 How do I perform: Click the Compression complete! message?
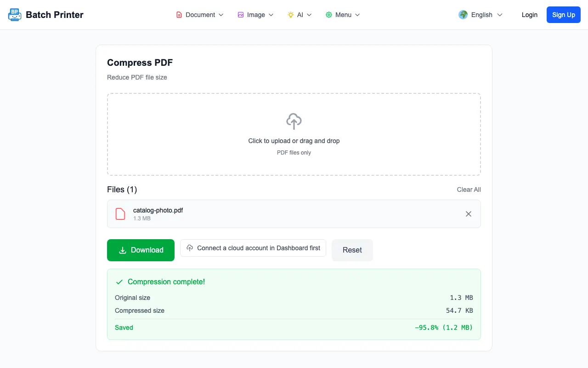pos(166,282)
